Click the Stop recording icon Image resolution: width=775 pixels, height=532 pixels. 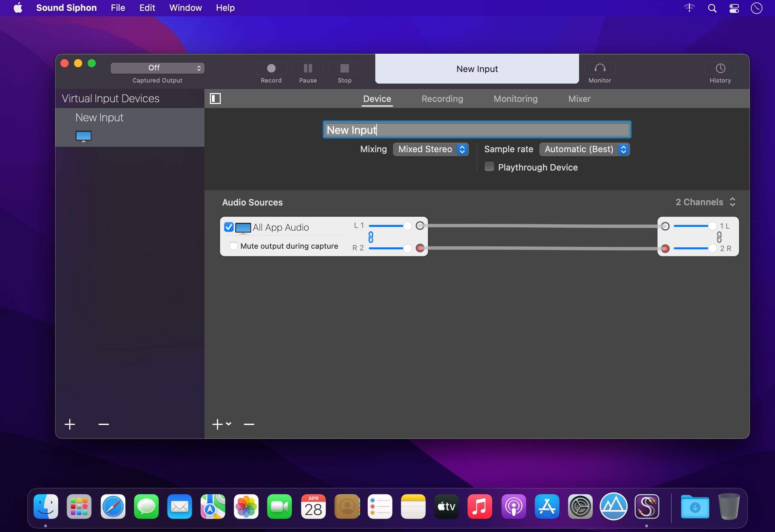(x=344, y=69)
